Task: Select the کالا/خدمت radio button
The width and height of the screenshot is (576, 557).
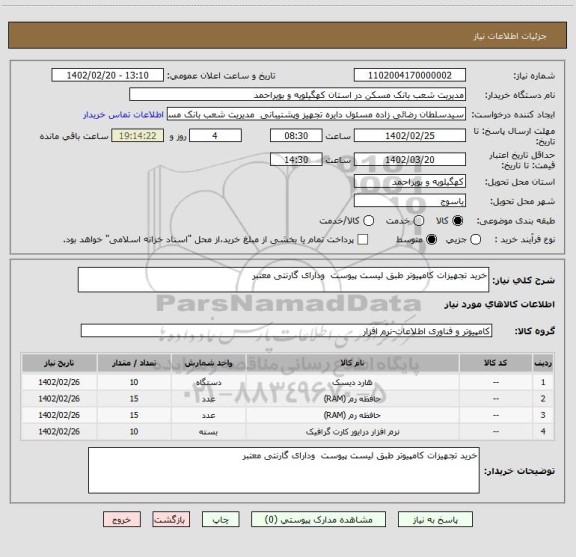Action: point(368,221)
